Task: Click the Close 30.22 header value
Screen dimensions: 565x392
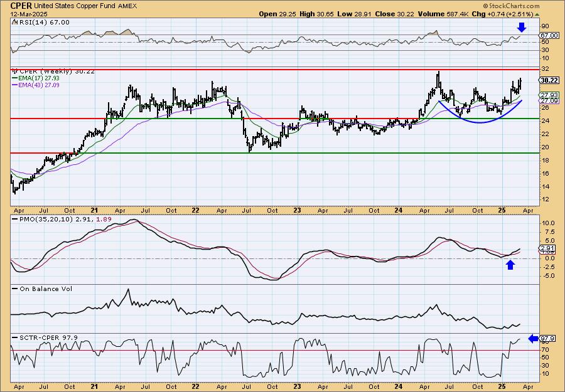Action: tap(394, 14)
